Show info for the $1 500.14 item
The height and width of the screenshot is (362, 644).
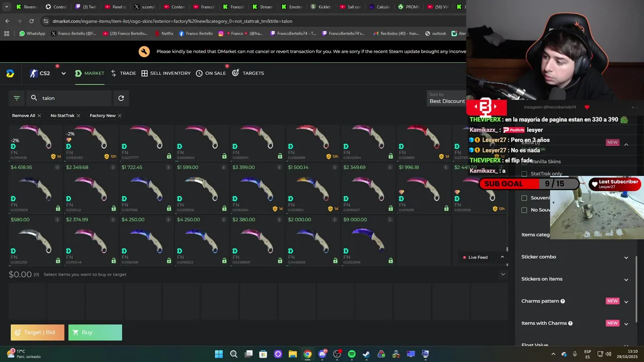click(x=334, y=167)
